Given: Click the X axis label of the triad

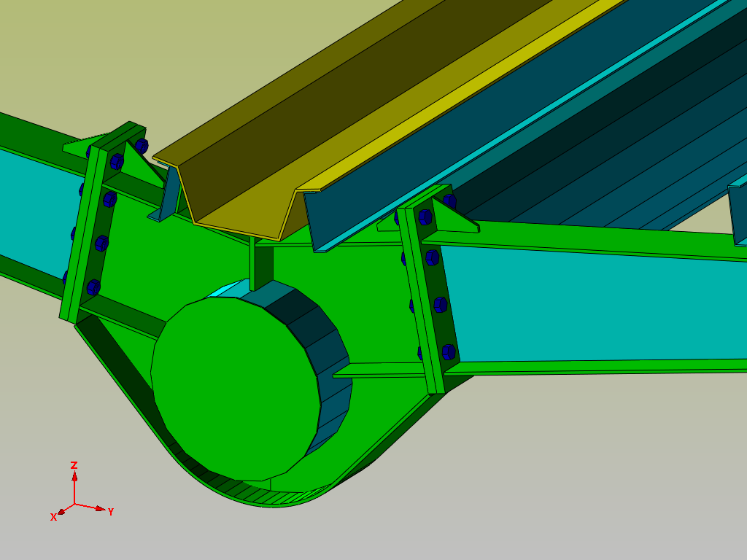Looking at the screenshot, I should click(53, 517).
